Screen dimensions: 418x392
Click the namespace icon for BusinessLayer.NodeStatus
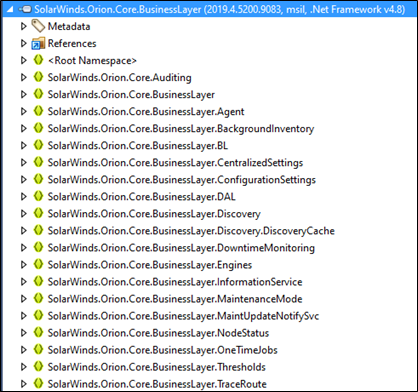click(x=38, y=332)
